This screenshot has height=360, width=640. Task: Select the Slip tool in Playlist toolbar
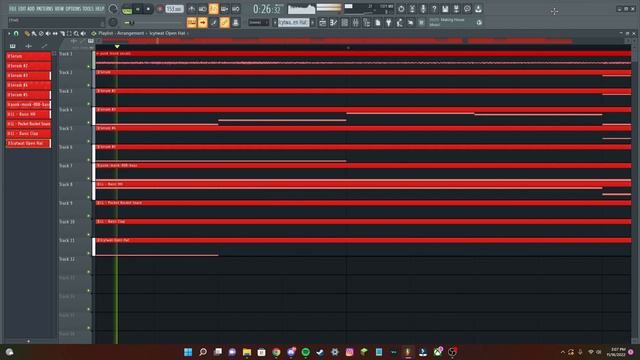(55, 33)
